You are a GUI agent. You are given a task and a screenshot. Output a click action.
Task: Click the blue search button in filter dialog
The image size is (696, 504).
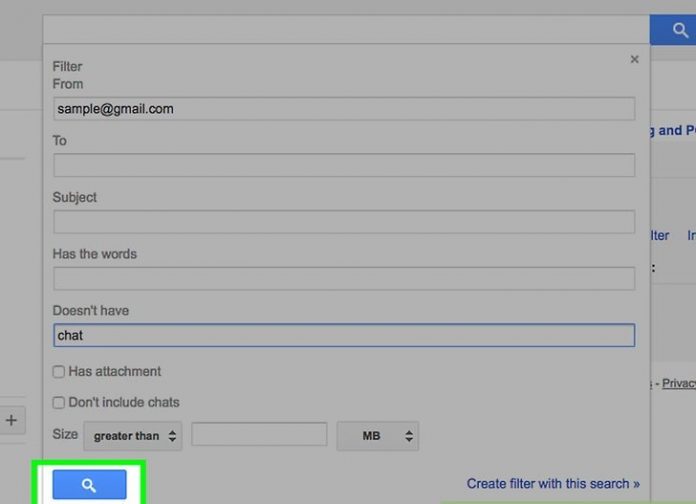pos(89,485)
